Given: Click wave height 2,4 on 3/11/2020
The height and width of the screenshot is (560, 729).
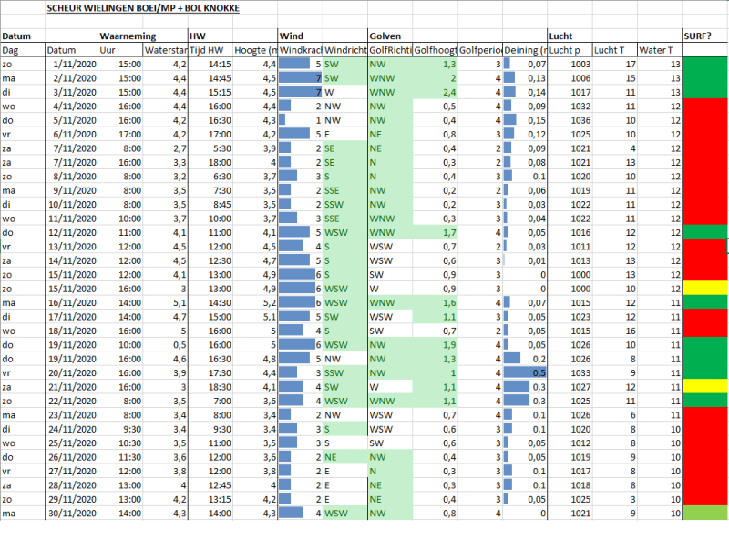Looking at the screenshot, I should [x=435, y=92].
